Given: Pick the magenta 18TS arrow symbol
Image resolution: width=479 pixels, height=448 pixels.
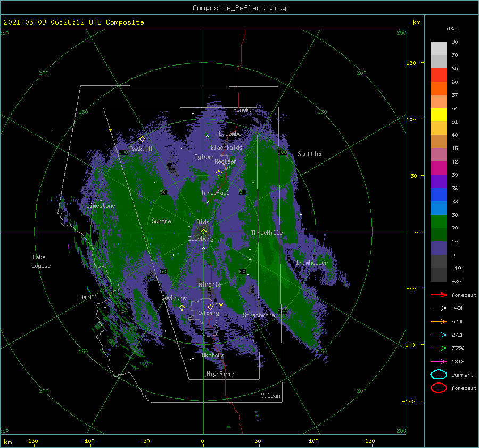Looking at the screenshot, I should pos(439,362).
